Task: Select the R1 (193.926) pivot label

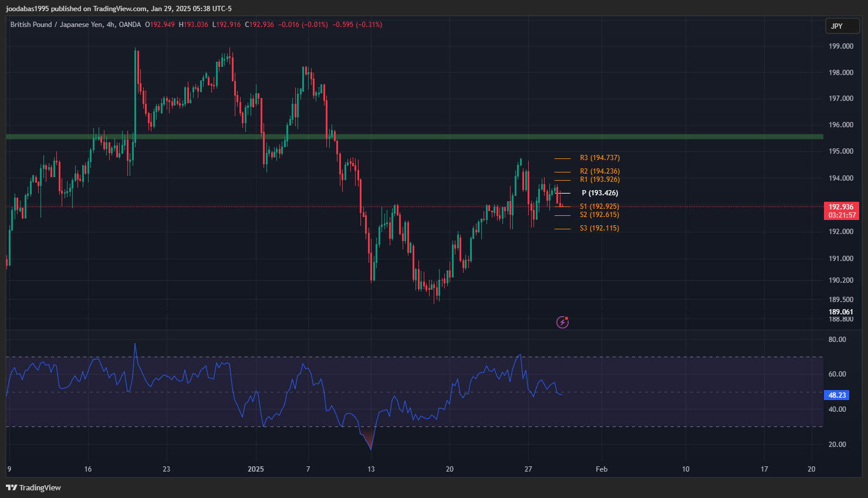Action: click(599, 179)
